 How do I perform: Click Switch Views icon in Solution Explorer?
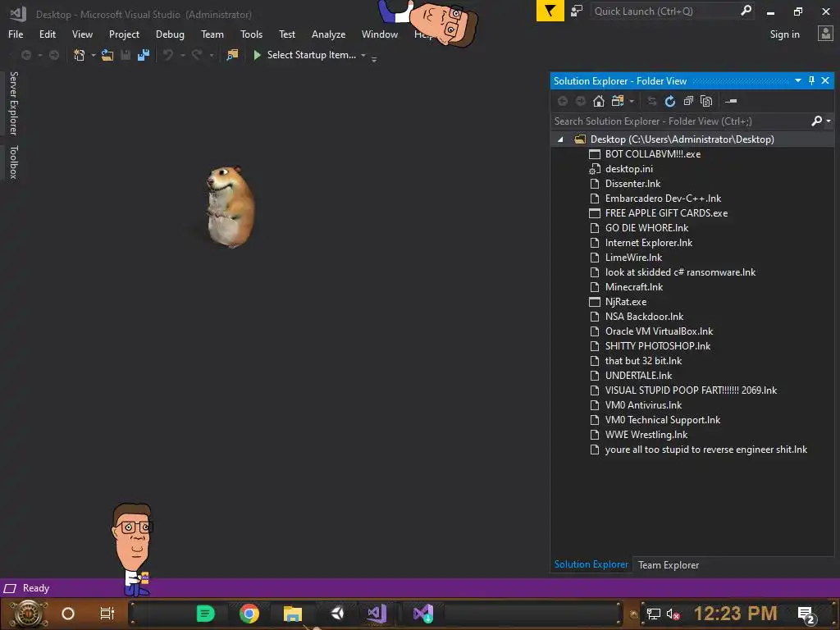coord(618,101)
